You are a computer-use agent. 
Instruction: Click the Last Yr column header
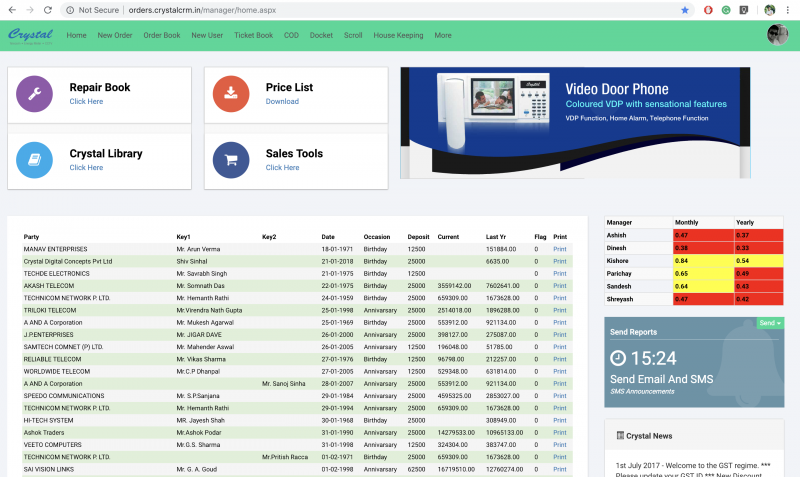click(495, 237)
